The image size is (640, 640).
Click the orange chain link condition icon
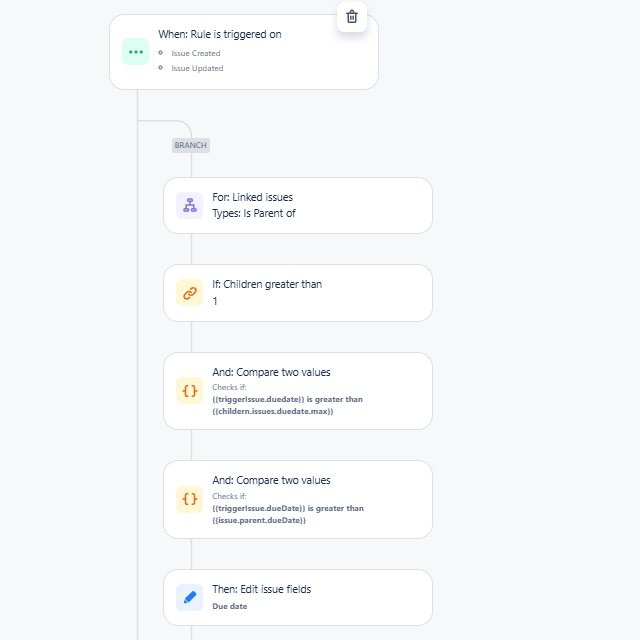tap(189, 293)
